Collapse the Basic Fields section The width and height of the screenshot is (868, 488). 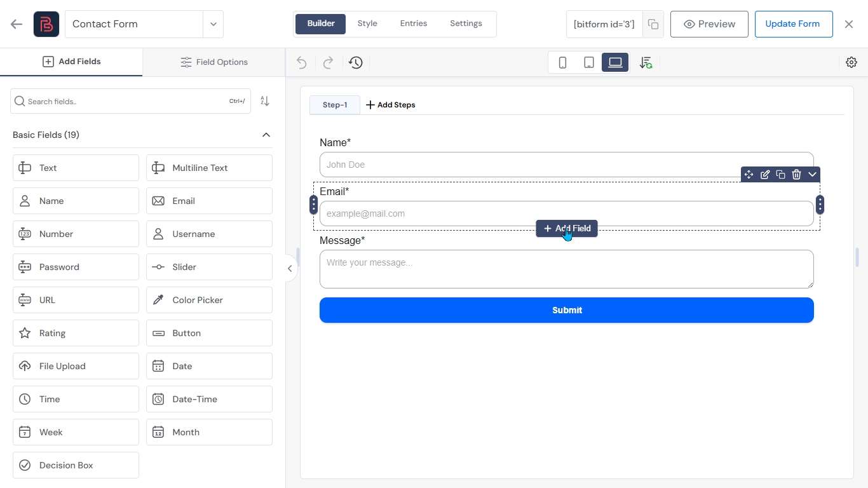(266, 135)
